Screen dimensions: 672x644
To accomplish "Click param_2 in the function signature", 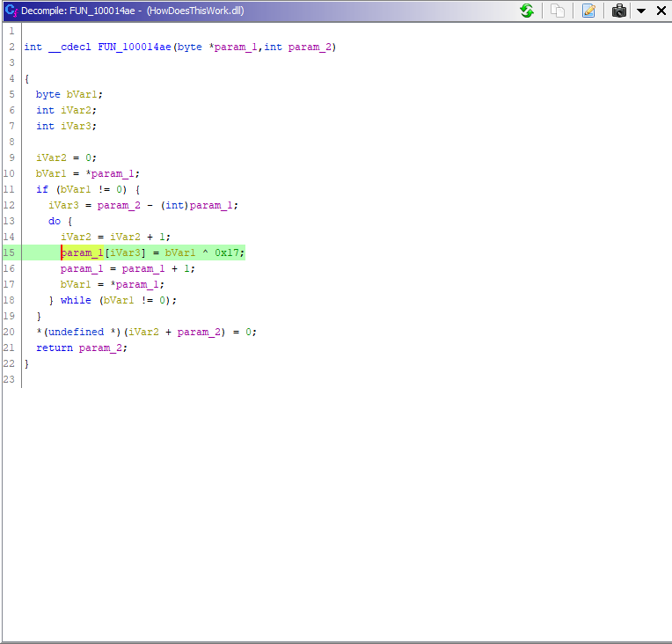I will [311, 47].
